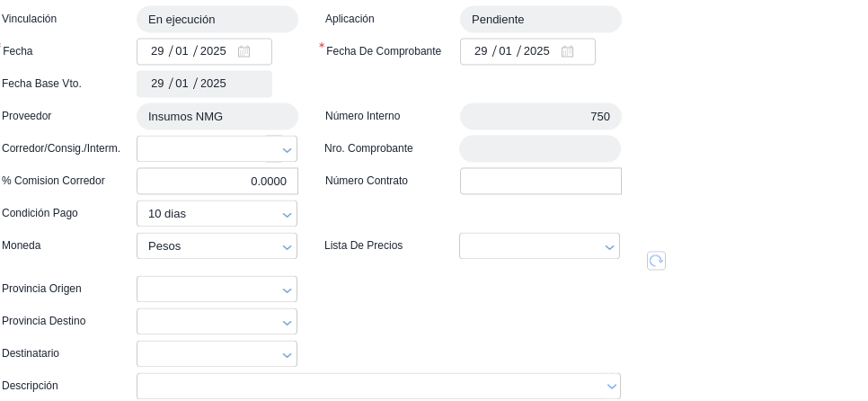
Task: Open calendar picker for Fecha field
Action: click(x=244, y=52)
